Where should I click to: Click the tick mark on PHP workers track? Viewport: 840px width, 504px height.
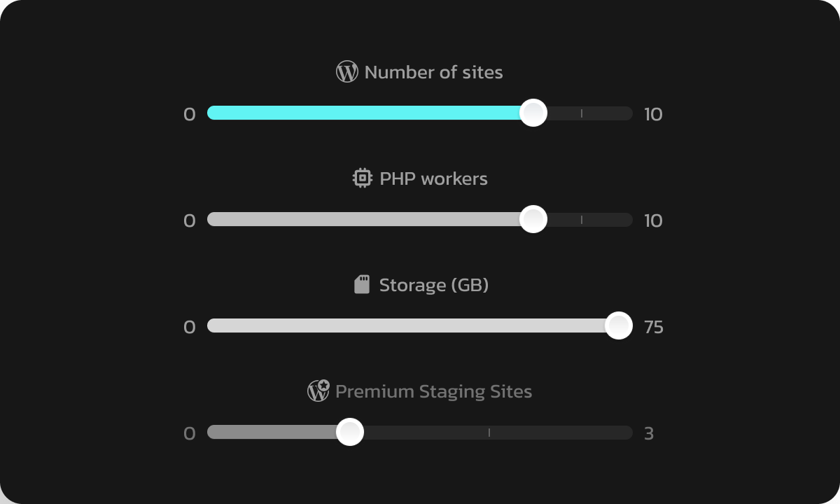tap(581, 220)
